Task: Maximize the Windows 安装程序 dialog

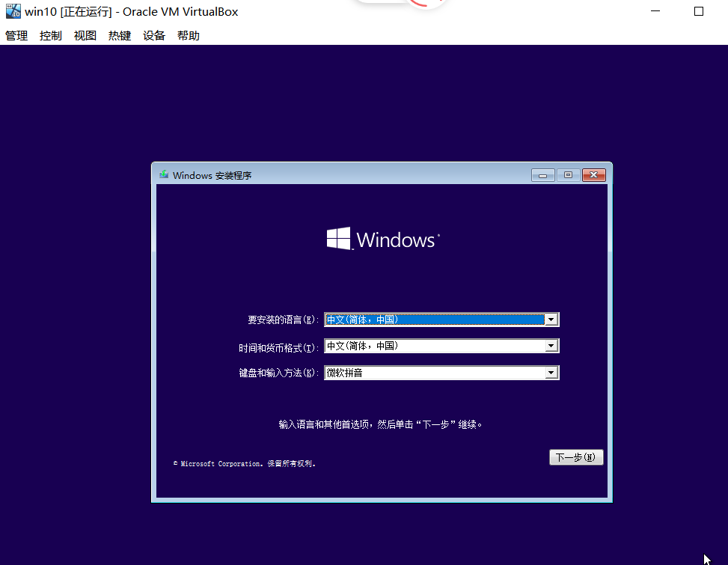Action: click(x=569, y=175)
